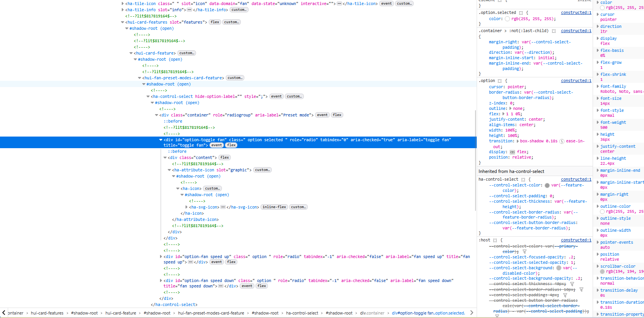Open constructed:1 source link for .option rule
Image resolution: width=644 pixels, height=318 pixels.
click(576, 81)
